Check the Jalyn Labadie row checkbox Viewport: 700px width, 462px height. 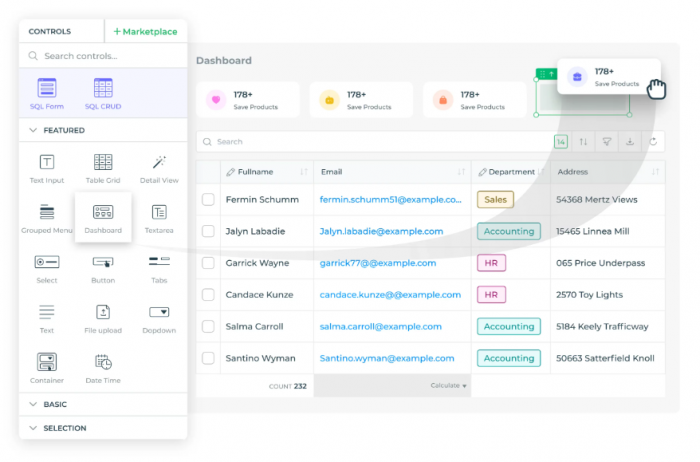click(x=208, y=231)
